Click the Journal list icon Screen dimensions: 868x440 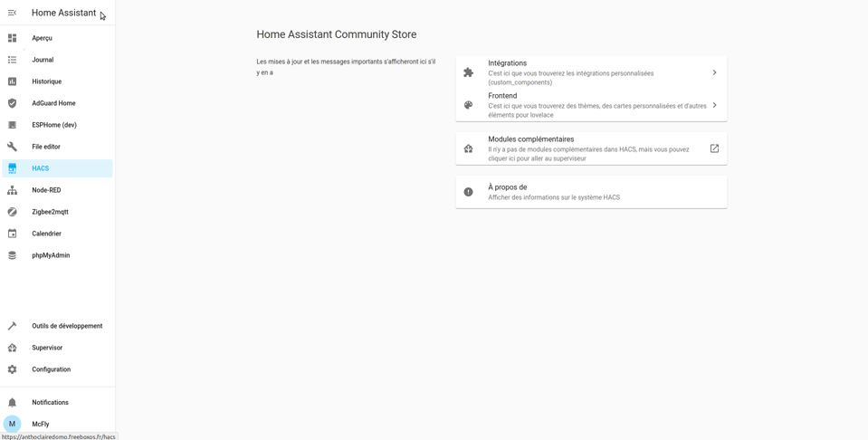click(x=12, y=60)
